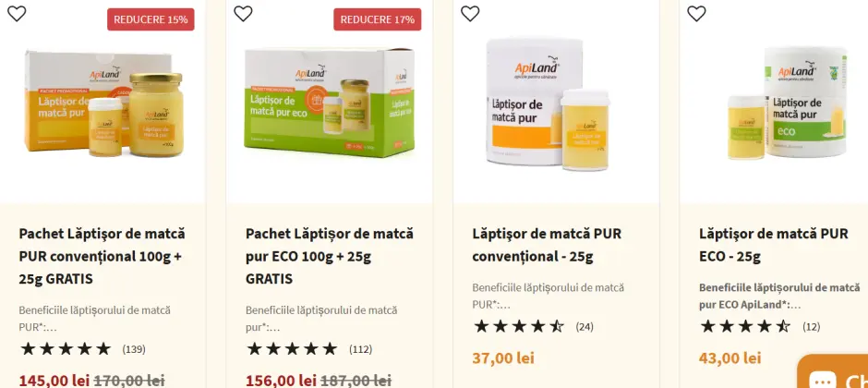Open Pachet Lăptișor PUR convențional 100g + 25g title
The height and width of the screenshot is (388, 868).
click(x=102, y=256)
